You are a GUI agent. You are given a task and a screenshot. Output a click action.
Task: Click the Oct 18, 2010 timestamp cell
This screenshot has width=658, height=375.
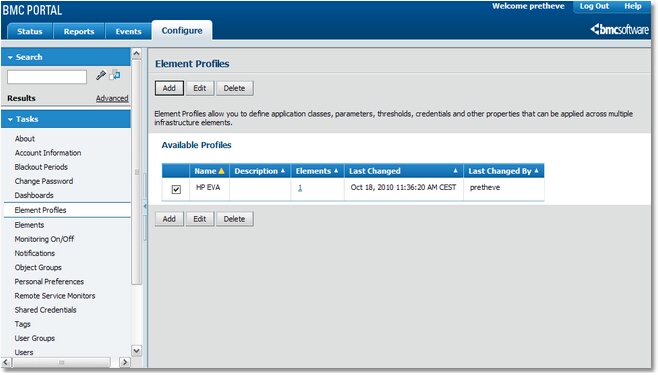pos(403,188)
